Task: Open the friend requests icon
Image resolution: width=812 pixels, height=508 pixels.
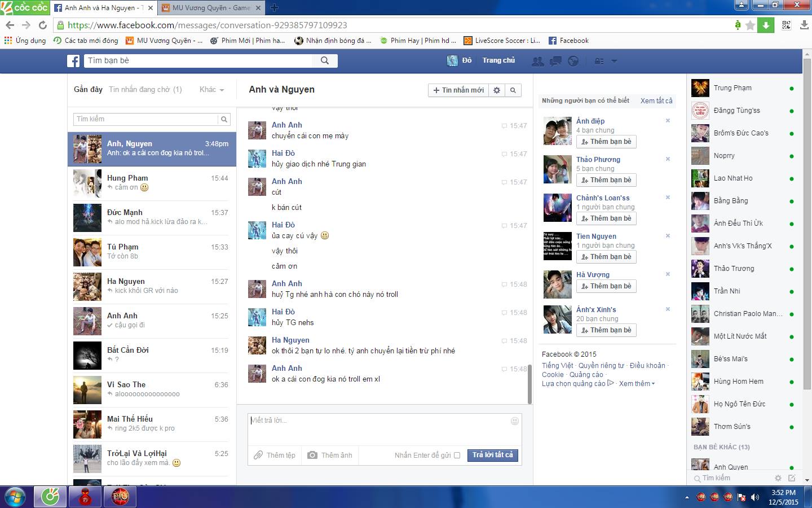Action: (x=538, y=61)
